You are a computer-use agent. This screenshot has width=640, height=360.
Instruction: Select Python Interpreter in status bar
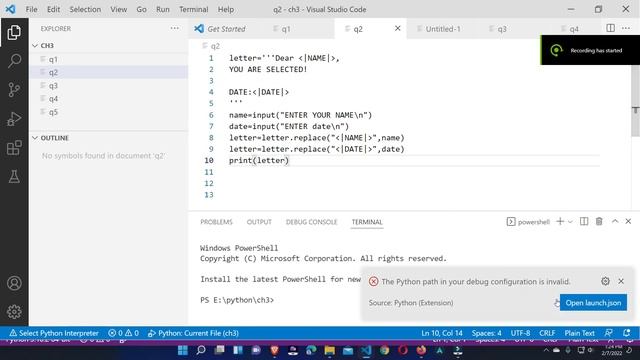coord(54,333)
